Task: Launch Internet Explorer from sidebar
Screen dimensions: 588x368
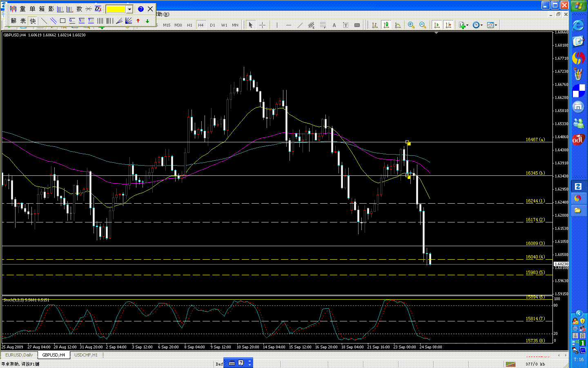Action: coord(578,25)
